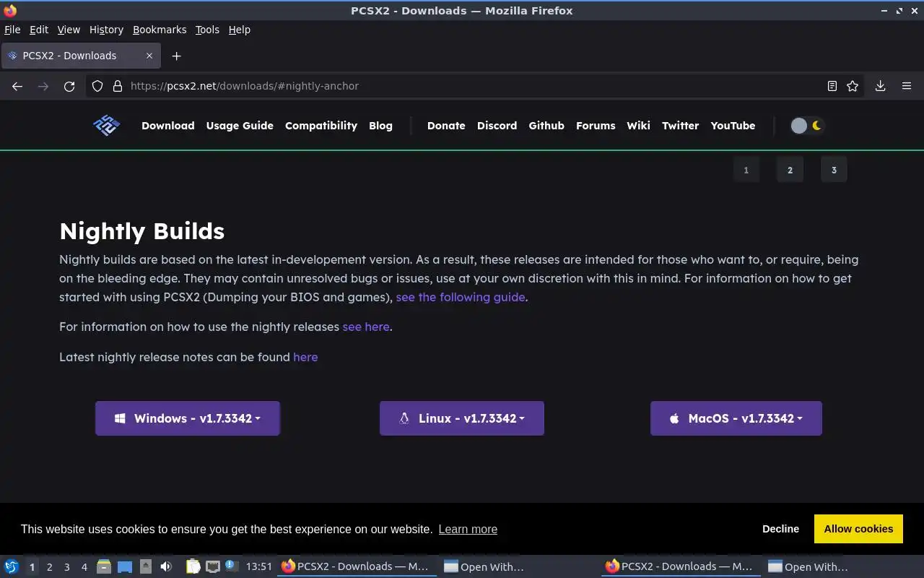924x578 pixels.
Task: Open tracking protection shield icon
Action: point(97,86)
